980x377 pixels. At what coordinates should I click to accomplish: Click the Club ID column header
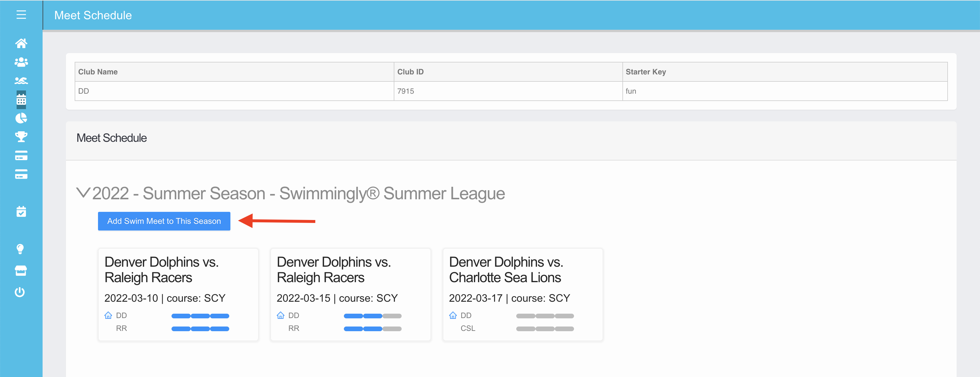508,72
